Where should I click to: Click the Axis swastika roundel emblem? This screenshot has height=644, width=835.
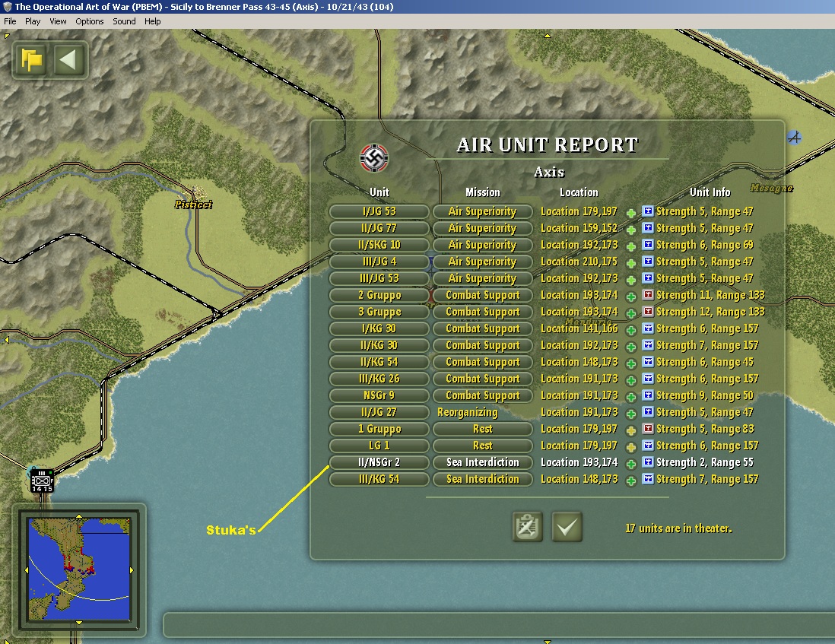coord(374,158)
